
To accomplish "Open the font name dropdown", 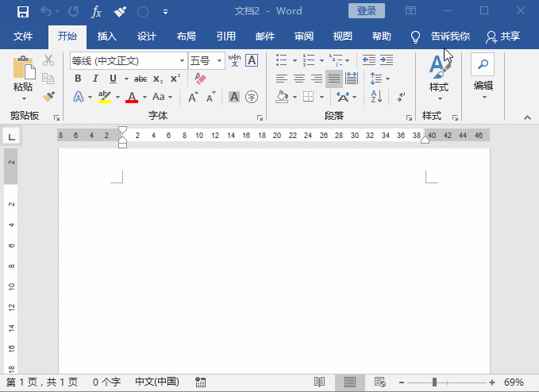I will 182,61.
